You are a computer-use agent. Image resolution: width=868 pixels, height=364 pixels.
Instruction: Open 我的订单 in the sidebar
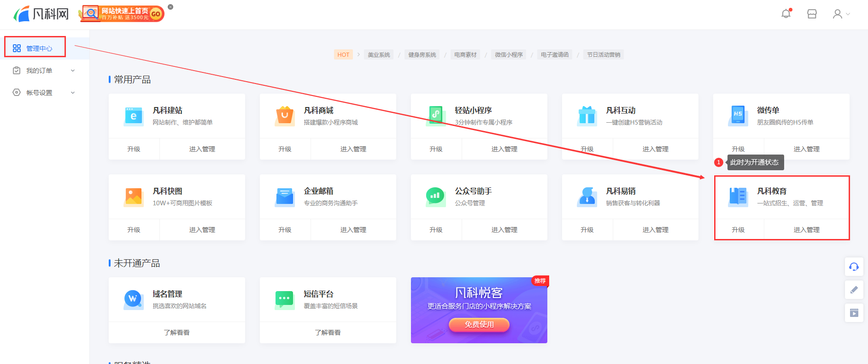[39, 71]
